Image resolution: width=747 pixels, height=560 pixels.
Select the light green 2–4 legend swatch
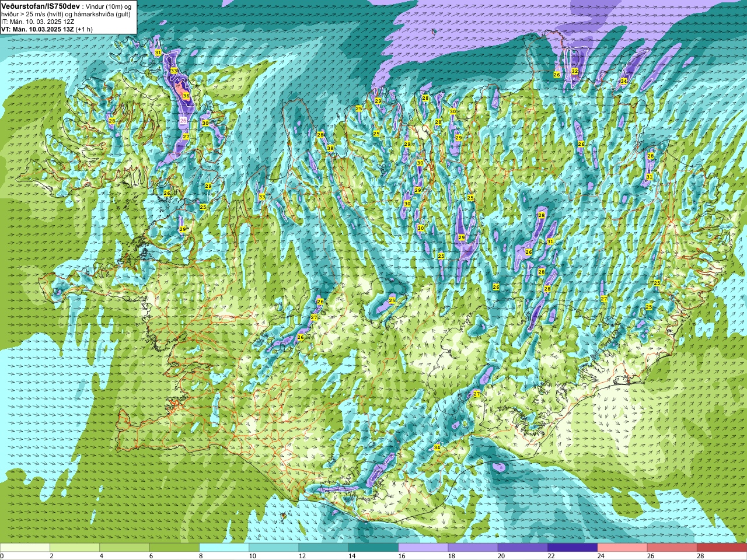pyautogui.click(x=75, y=548)
